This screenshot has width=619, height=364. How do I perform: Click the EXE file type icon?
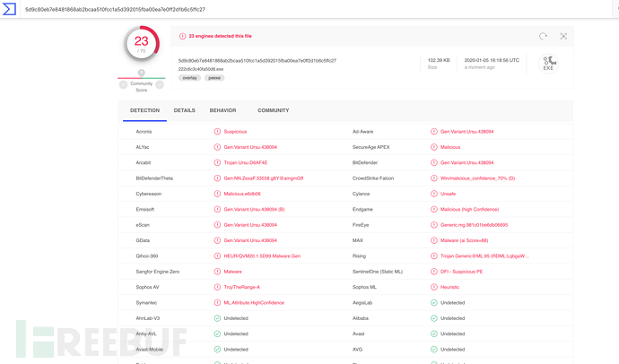[548, 64]
